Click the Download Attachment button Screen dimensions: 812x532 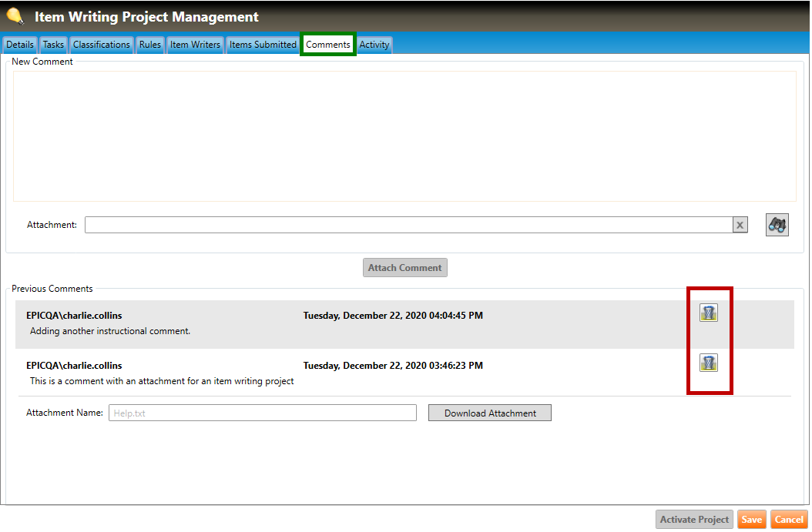[490, 413]
